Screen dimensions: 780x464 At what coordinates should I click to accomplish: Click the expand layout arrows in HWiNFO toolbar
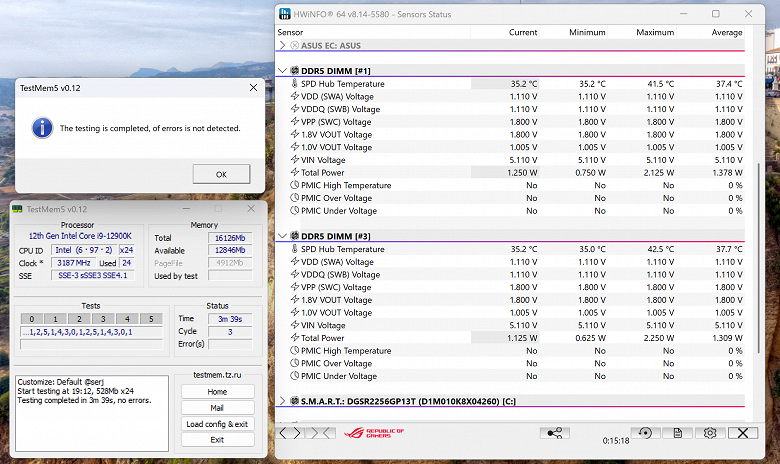290,433
